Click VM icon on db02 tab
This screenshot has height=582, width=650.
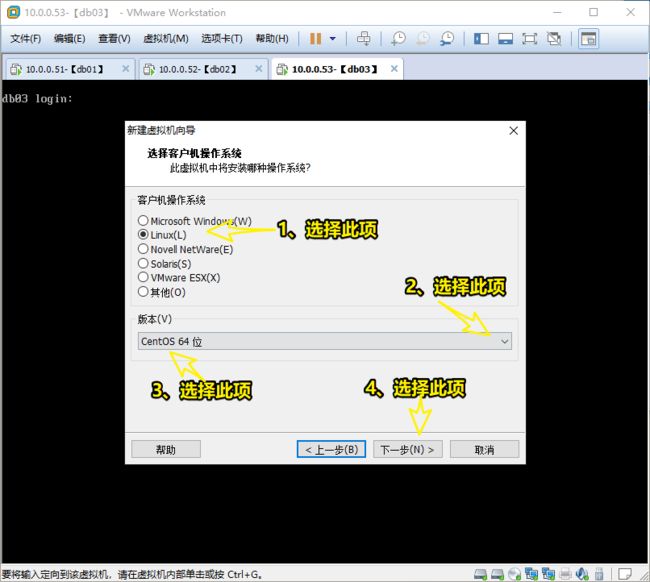click(x=149, y=69)
